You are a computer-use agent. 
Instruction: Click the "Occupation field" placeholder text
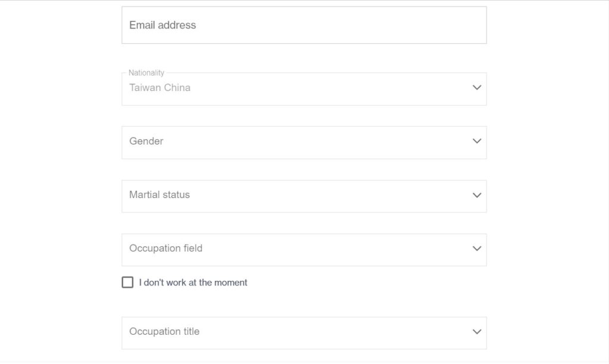point(166,248)
